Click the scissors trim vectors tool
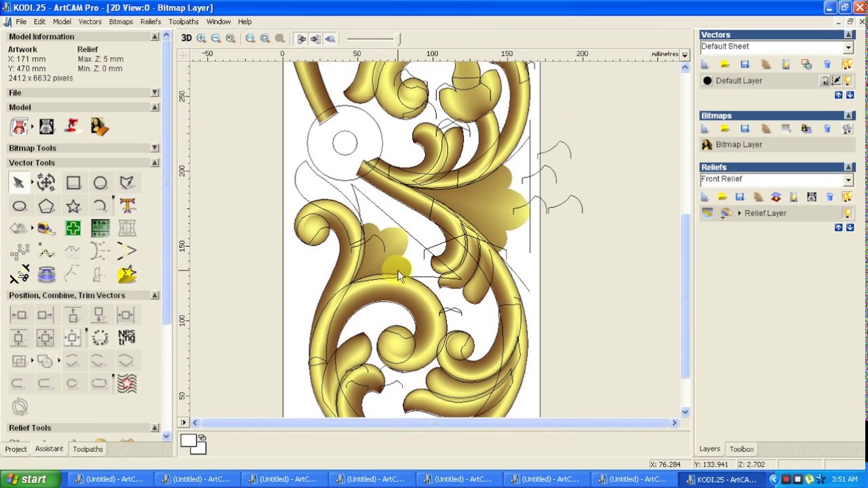 (19, 274)
